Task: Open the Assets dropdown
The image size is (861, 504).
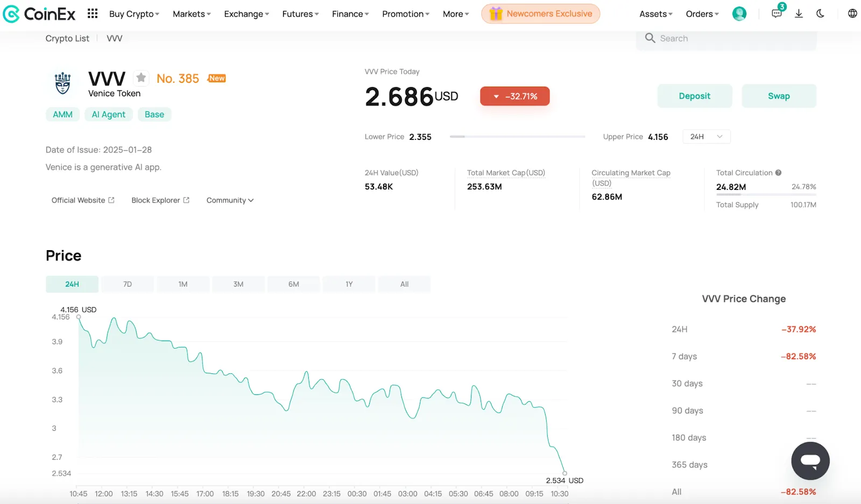Action: [x=656, y=14]
